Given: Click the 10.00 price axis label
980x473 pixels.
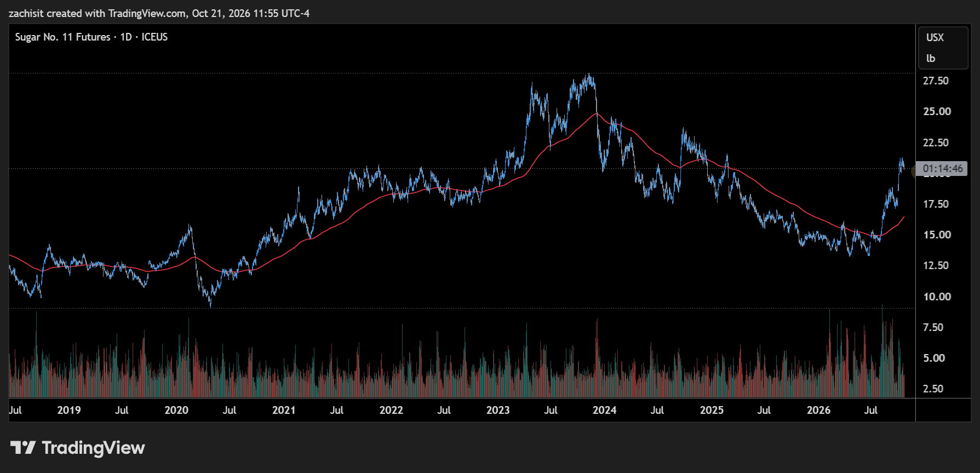Looking at the screenshot, I should (937, 297).
